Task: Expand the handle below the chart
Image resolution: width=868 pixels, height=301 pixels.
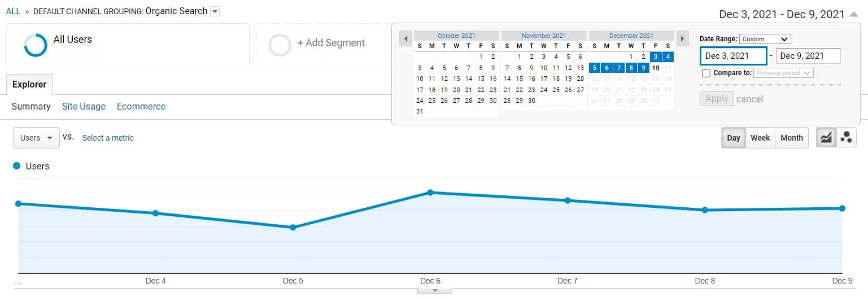Action: [x=434, y=291]
